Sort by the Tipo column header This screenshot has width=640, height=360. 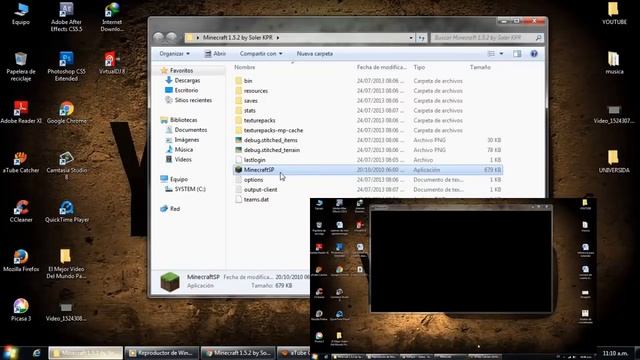419,67
